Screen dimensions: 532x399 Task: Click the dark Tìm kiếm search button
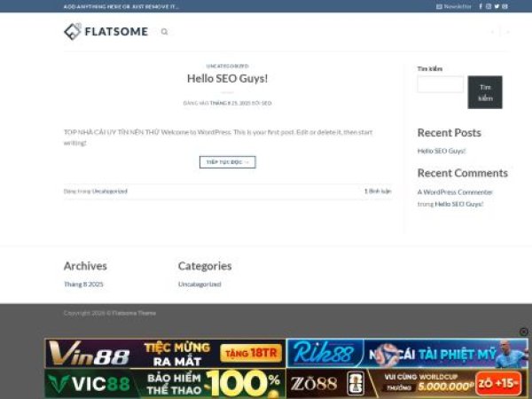pos(485,92)
